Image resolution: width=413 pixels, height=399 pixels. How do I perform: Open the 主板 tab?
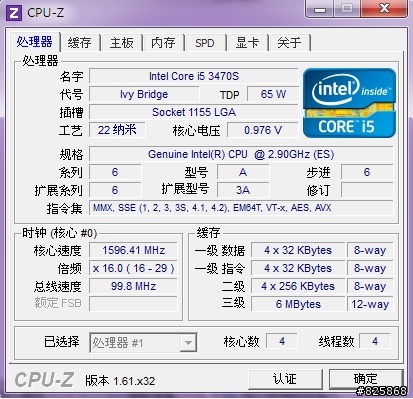tap(122, 43)
